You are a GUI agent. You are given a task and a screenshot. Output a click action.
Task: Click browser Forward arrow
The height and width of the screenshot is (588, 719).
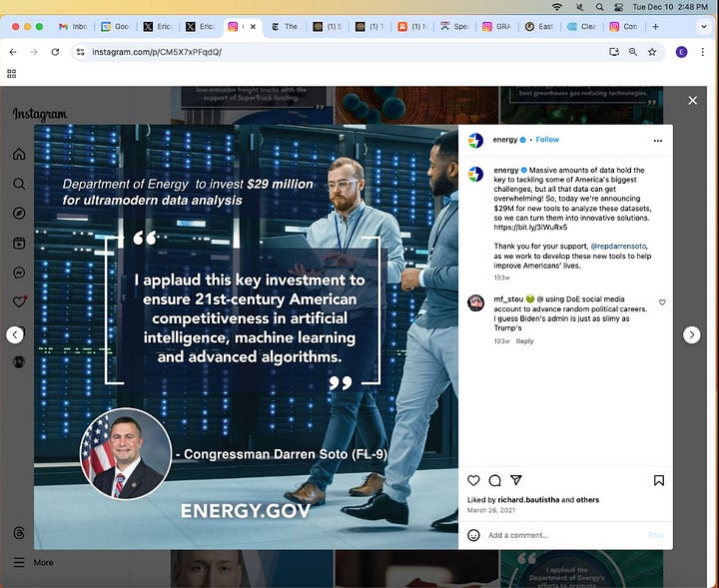34,52
